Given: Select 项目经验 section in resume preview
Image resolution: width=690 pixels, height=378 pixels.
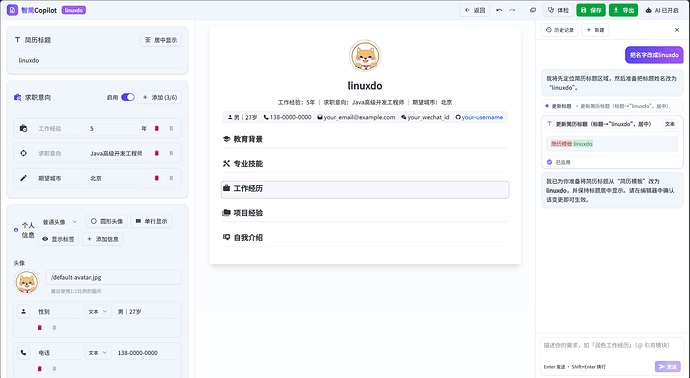Looking at the screenshot, I should [x=365, y=213].
